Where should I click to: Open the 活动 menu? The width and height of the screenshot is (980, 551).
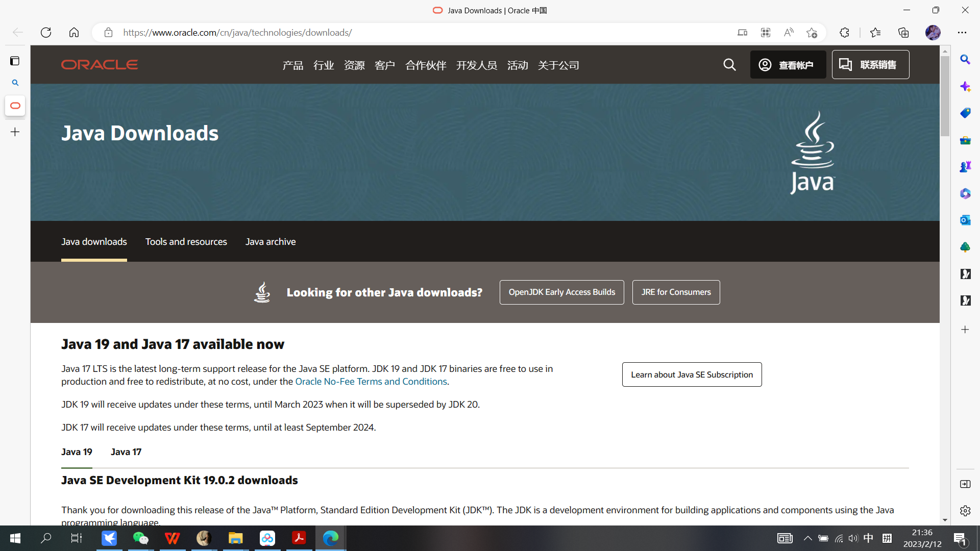pos(518,65)
